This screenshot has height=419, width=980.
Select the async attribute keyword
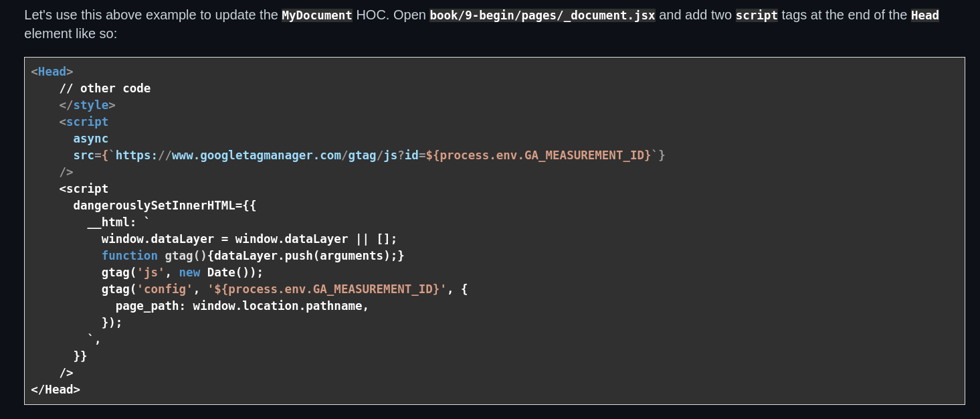click(90, 138)
